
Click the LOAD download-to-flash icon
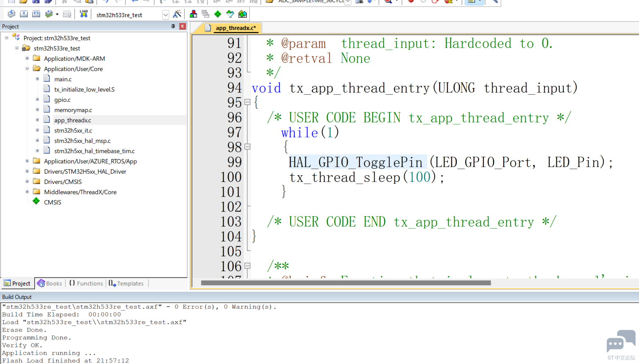click(x=84, y=14)
